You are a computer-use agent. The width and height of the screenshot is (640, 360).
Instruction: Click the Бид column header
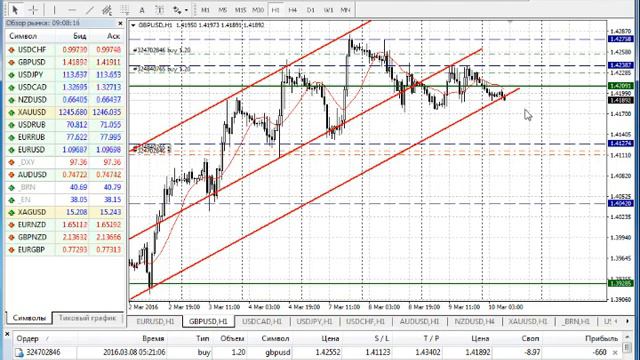(80, 36)
